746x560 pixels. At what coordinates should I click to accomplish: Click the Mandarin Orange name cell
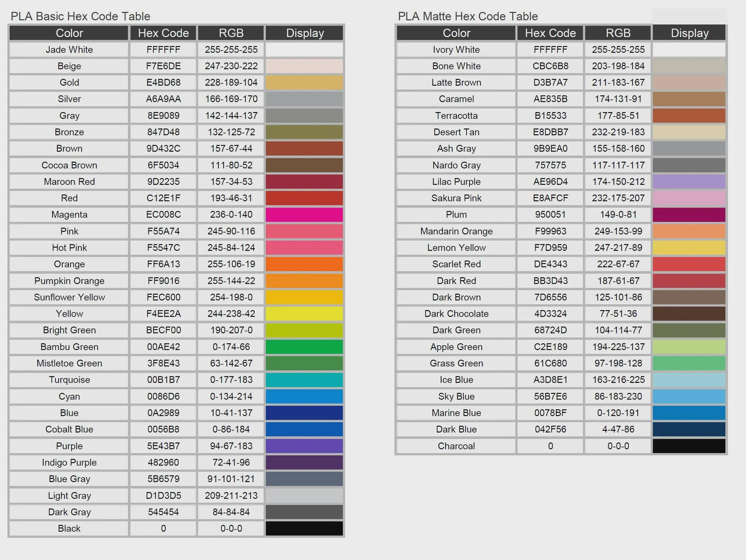pos(456,231)
